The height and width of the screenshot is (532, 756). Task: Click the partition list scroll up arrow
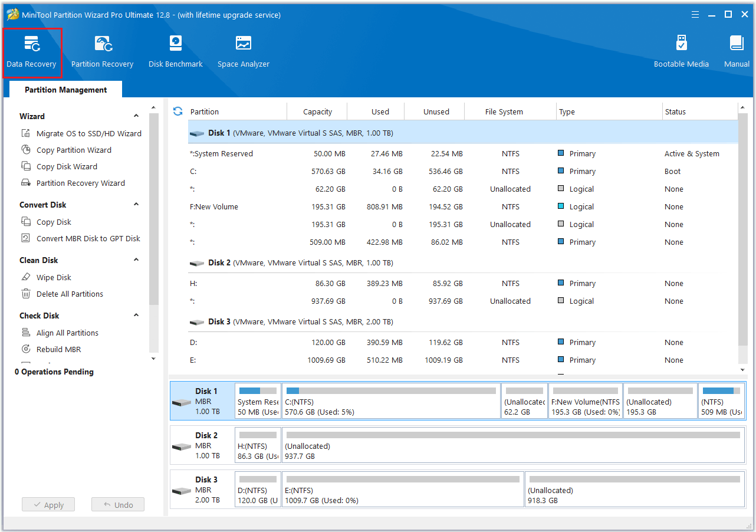742,108
